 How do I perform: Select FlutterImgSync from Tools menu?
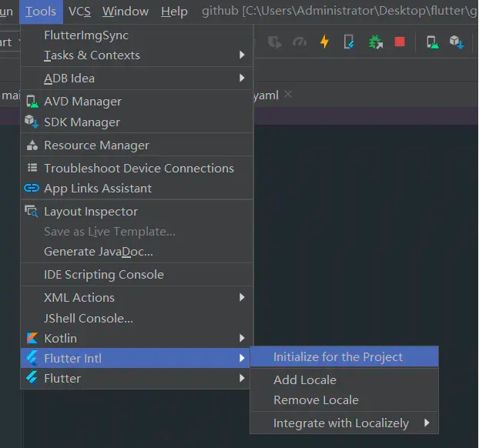[x=136, y=35]
